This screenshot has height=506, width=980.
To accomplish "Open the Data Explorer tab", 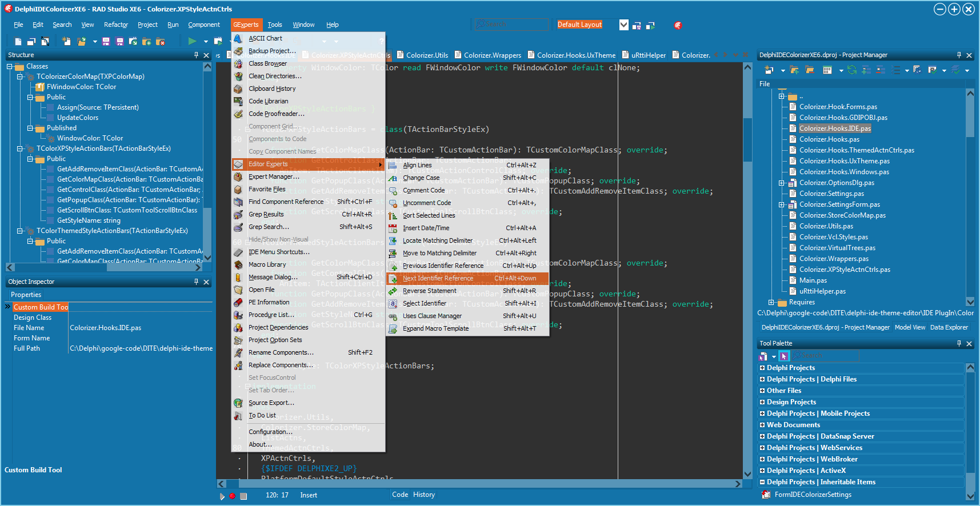I will (x=949, y=328).
